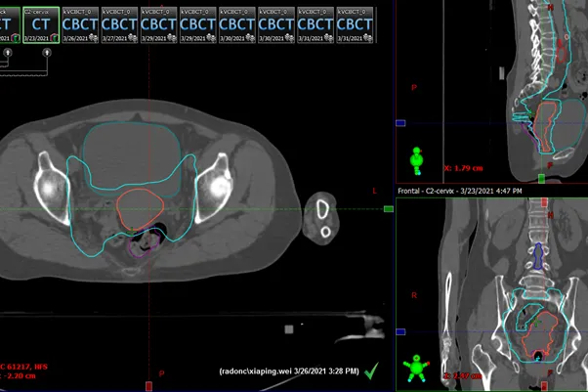Image resolution: width=588 pixels, height=392 pixels.
Task: Click the green slice marker on axial view's right edge
Action: click(x=389, y=209)
